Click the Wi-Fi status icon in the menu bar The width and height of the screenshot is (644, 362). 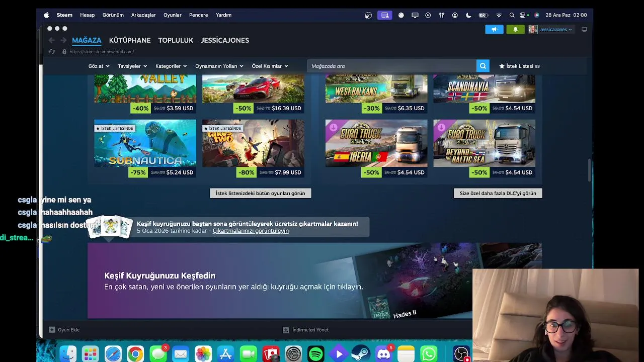click(499, 15)
